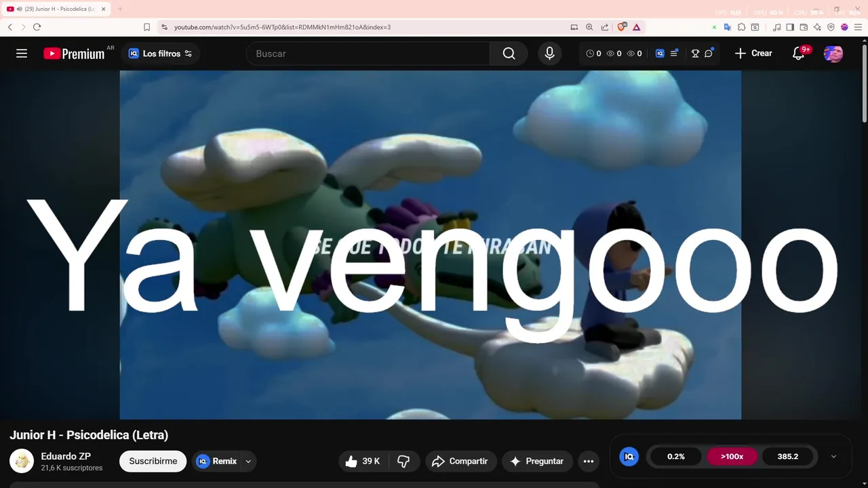Click the 385.2 vidIQ stat pill

click(787, 456)
